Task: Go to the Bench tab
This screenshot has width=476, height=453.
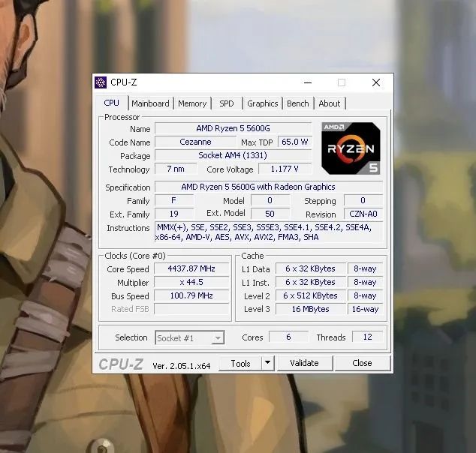Action: (x=298, y=103)
